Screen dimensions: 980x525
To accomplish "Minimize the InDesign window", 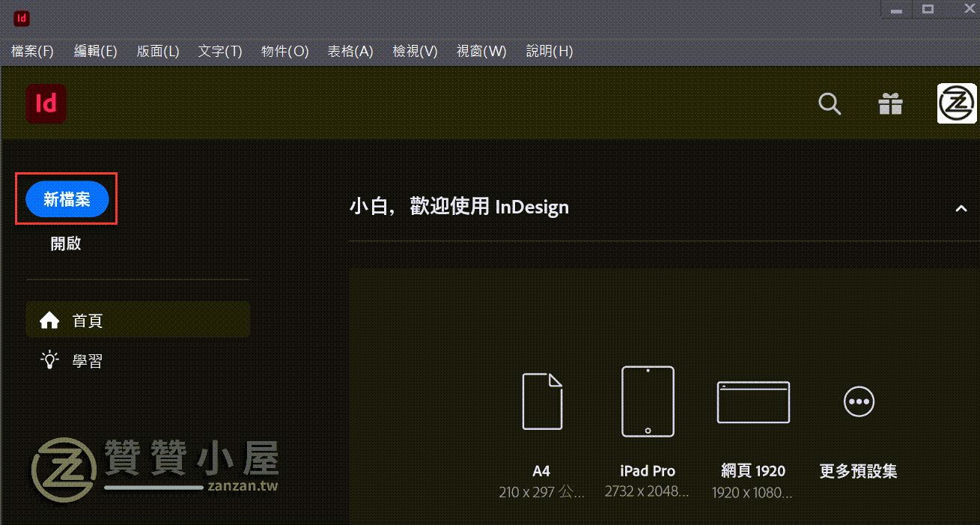I will pos(897,10).
